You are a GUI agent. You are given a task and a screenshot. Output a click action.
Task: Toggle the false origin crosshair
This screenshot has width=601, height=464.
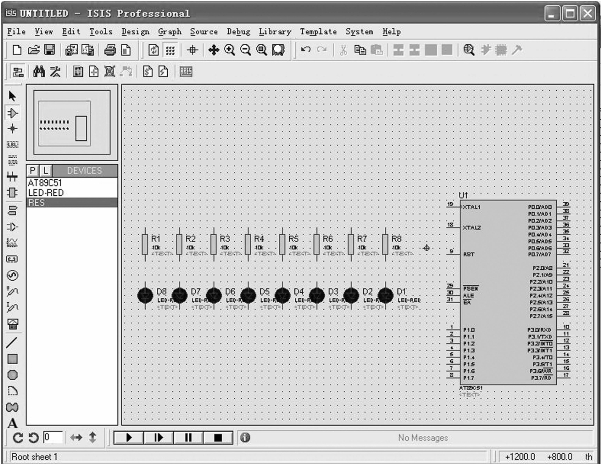coord(192,50)
